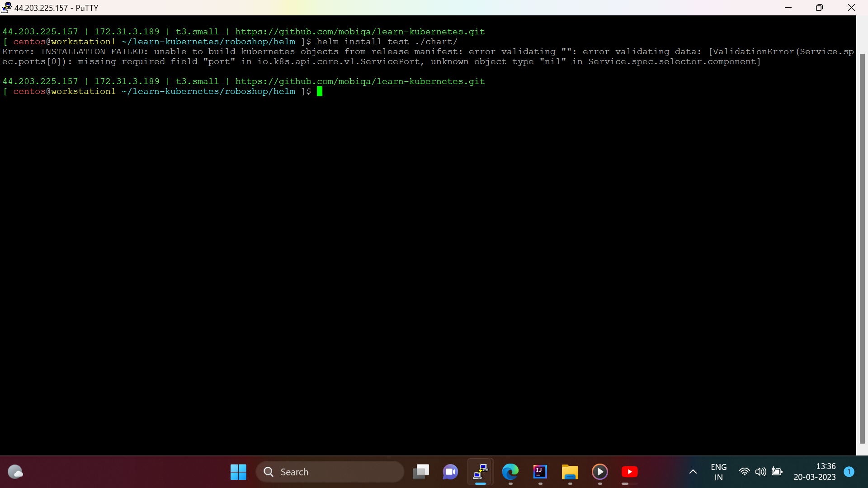Open YouTube from the taskbar
Viewport: 868px width, 488px height.
(x=630, y=472)
